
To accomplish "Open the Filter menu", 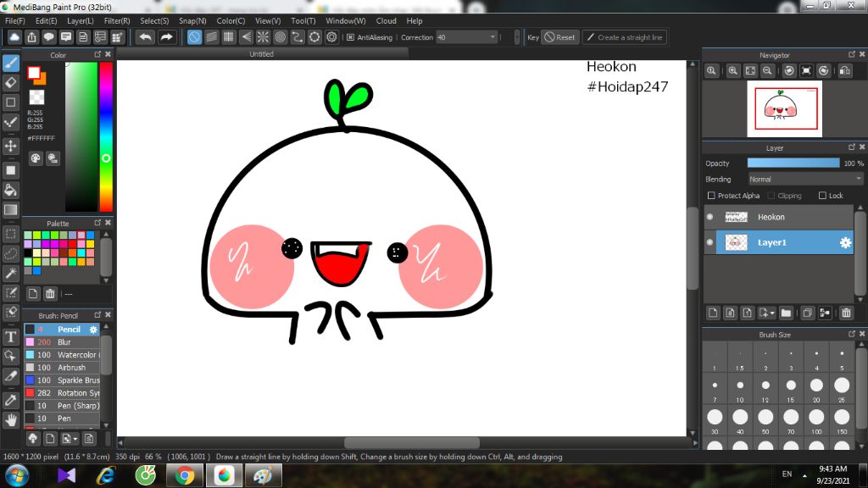I will click(117, 20).
